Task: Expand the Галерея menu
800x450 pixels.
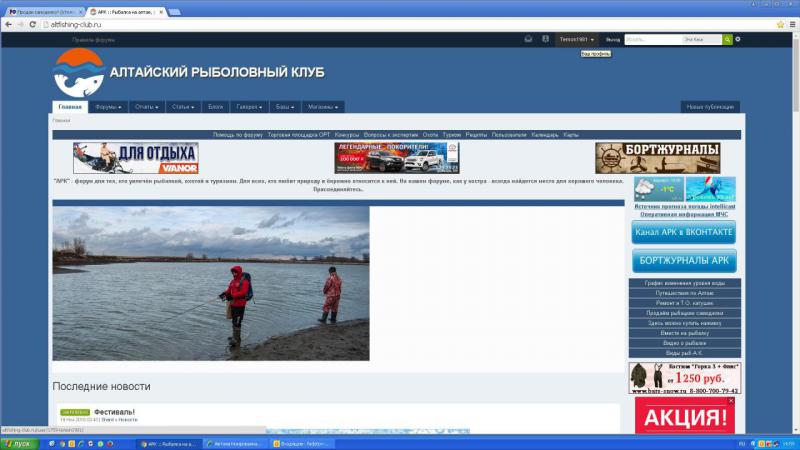Action: [x=249, y=107]
